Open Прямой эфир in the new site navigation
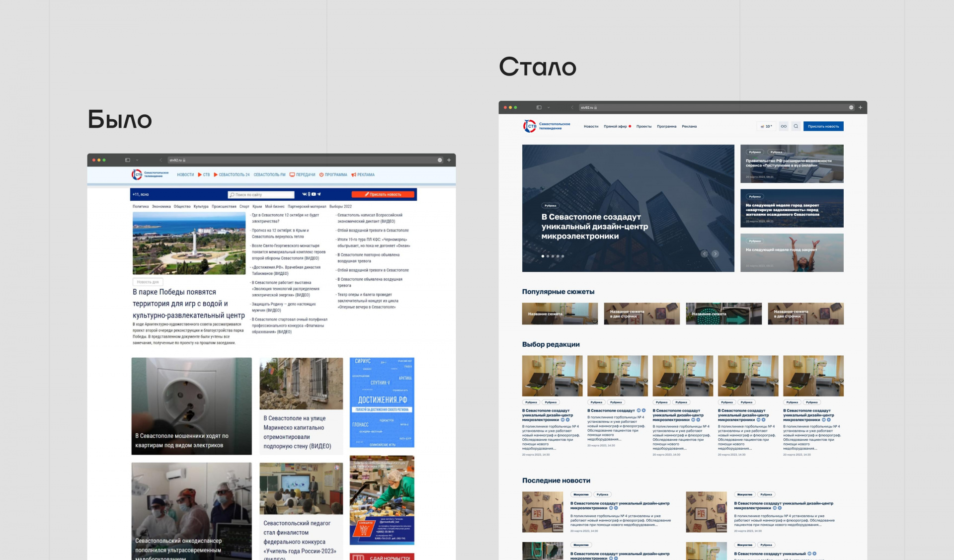The image size is (954, 560). (x=617, y=126)
